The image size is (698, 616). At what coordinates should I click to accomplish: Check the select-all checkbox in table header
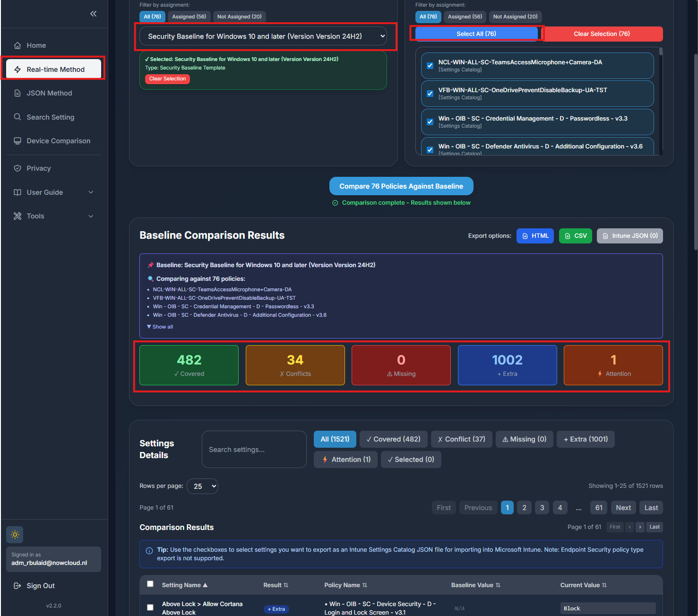pos(150,584)
